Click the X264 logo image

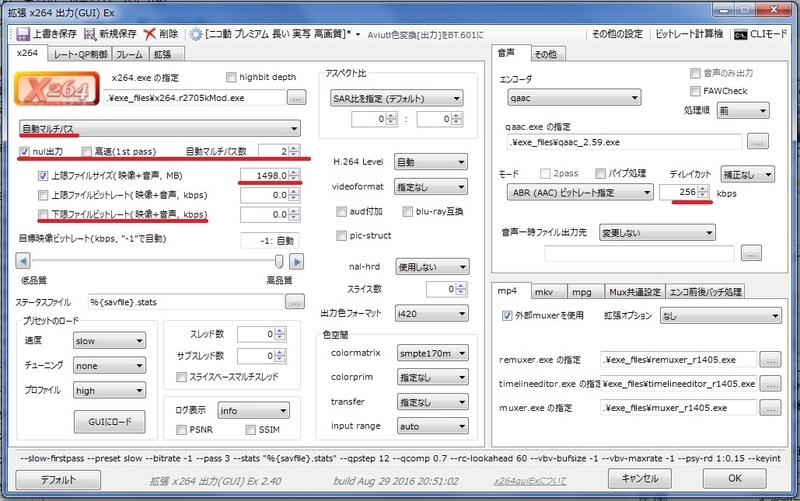57,89
